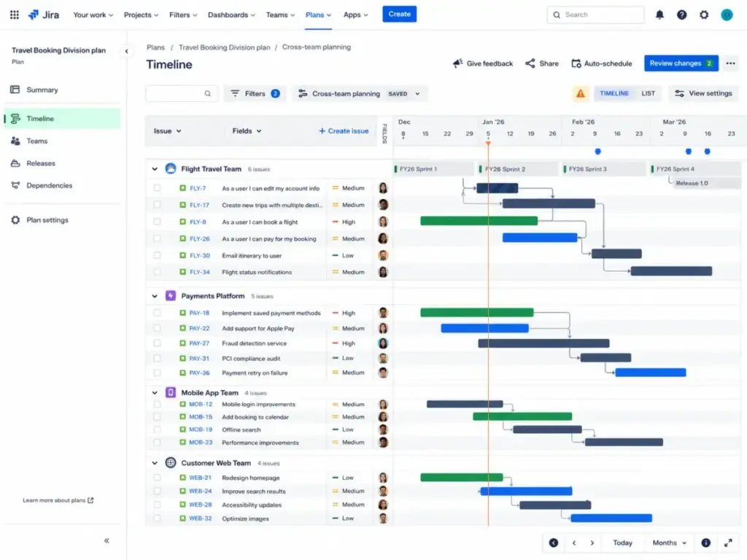747x560 pixels.
Task: Check the FLY-17 row checkbox
Action: pyautogui.click(x=157, y=205)
